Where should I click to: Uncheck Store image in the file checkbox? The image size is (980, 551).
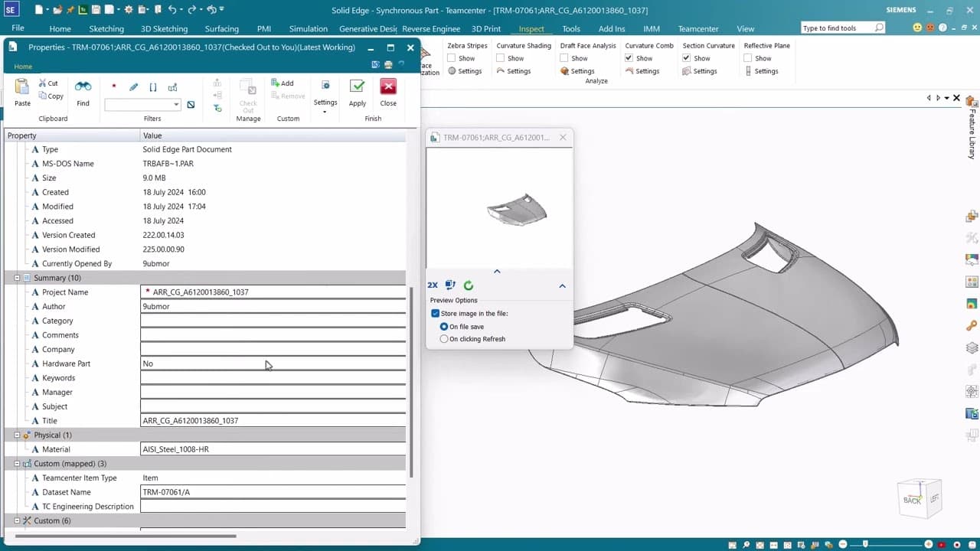435,314
